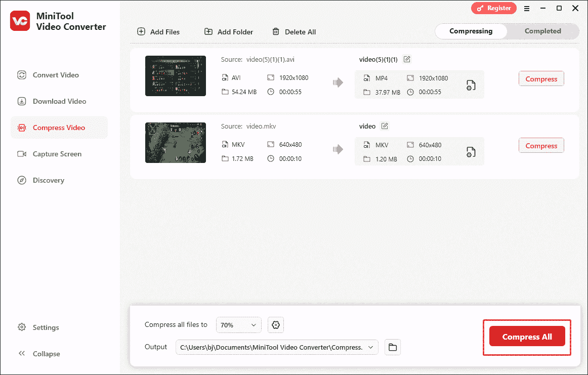This screenshot has height=375, width=588.
Task: Switch to the Compressing tab
Action: (x=471, y=31)
